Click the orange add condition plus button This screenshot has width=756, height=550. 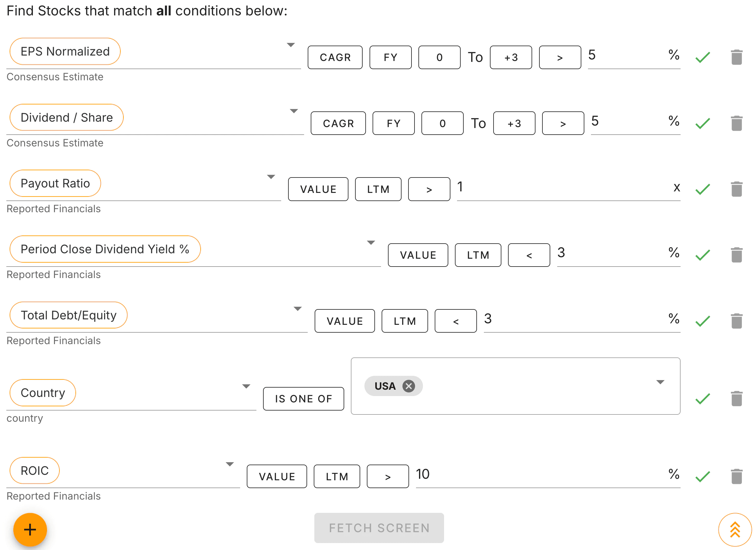[x=30, y=529]
